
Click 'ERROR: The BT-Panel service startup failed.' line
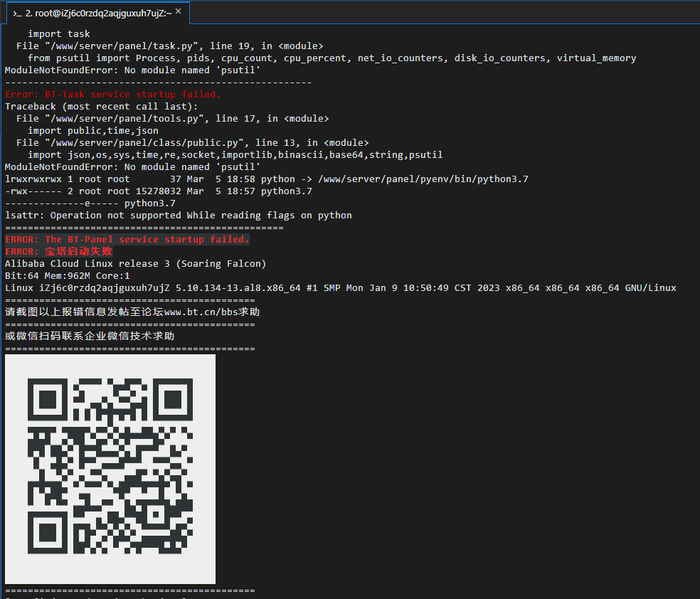pyautogui.click(x=127, y=239)
